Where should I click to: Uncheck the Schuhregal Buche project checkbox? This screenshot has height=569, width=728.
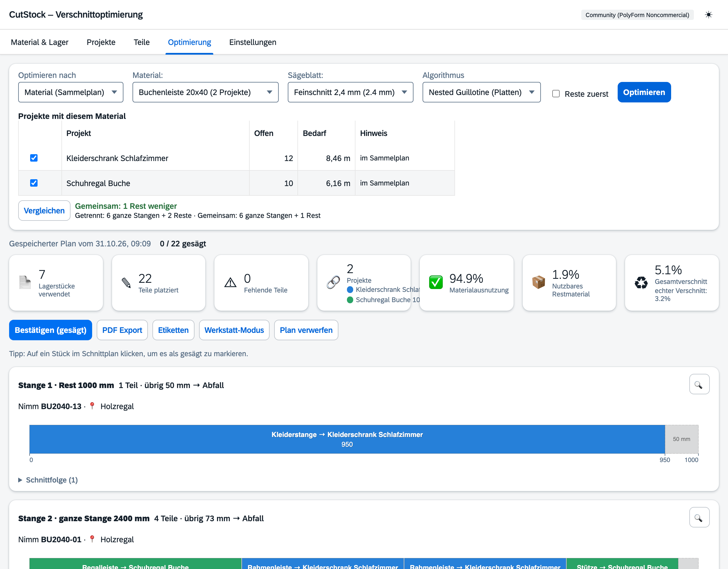(x=34, y=183)
